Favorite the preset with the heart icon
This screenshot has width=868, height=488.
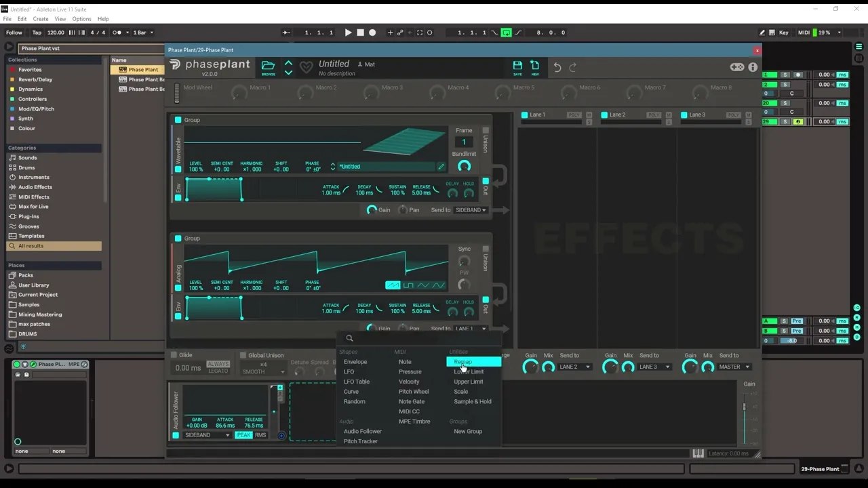tap(307, 67)
